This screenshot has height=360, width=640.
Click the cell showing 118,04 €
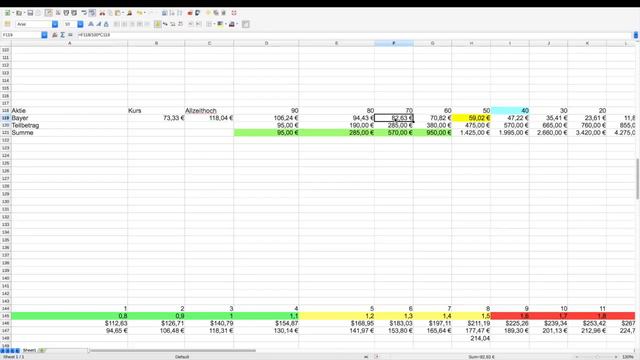pos(209,118)
